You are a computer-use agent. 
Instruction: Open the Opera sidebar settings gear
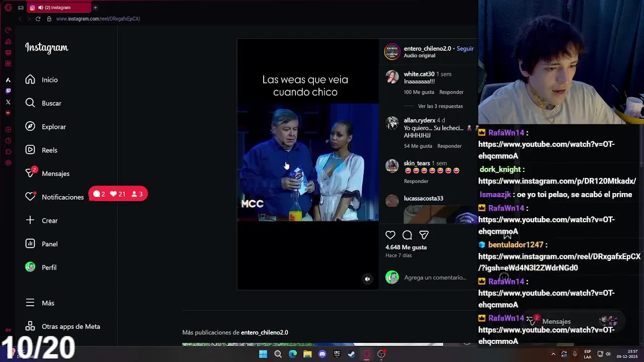(x=8, y=163)
